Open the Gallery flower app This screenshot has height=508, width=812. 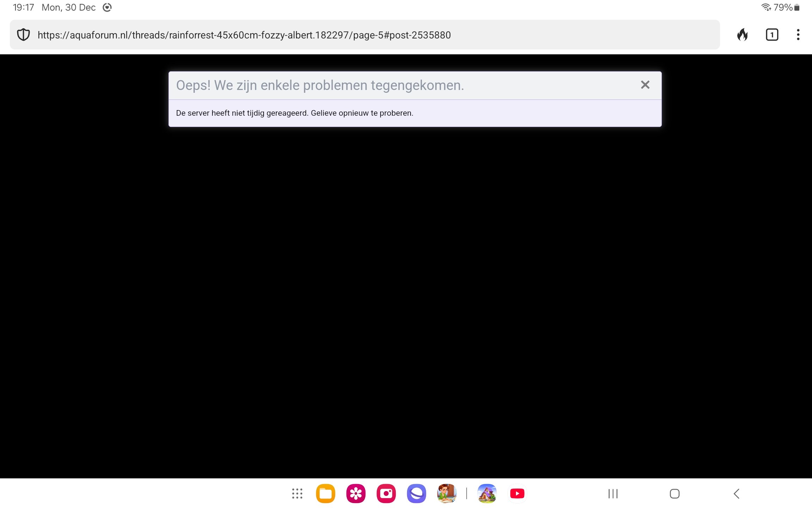point(356,494)
